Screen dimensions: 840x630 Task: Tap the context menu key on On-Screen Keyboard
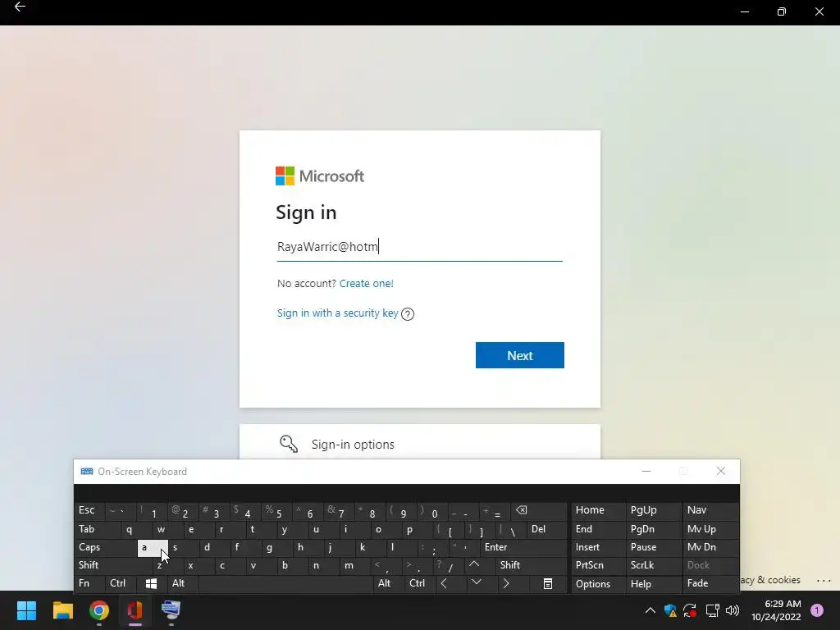(x=547, y=583)
